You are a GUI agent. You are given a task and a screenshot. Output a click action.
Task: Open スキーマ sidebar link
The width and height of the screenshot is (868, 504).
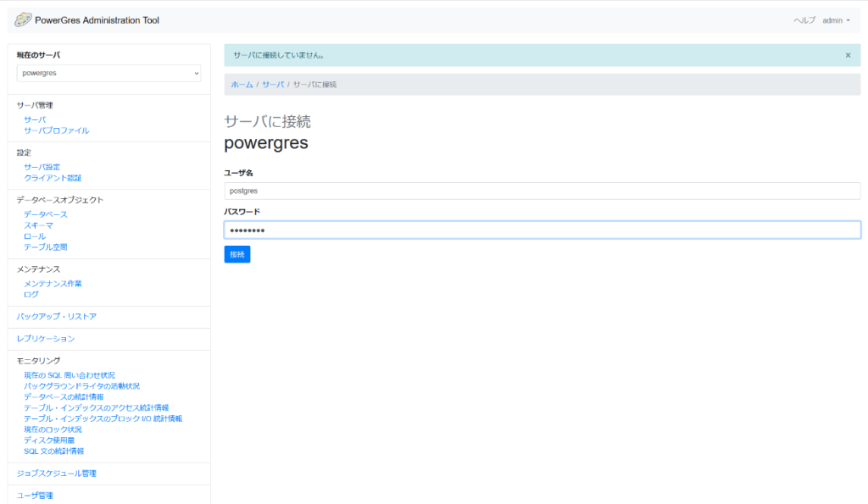click(38, 225)
